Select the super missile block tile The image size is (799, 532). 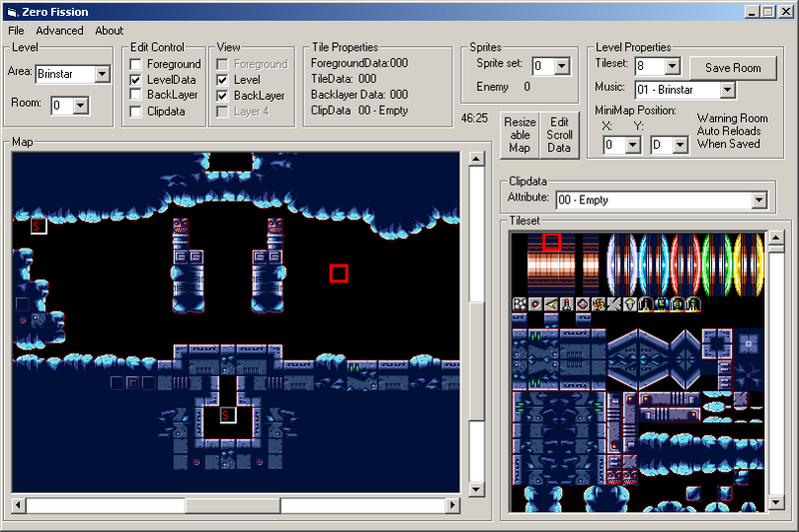point(630,304)
